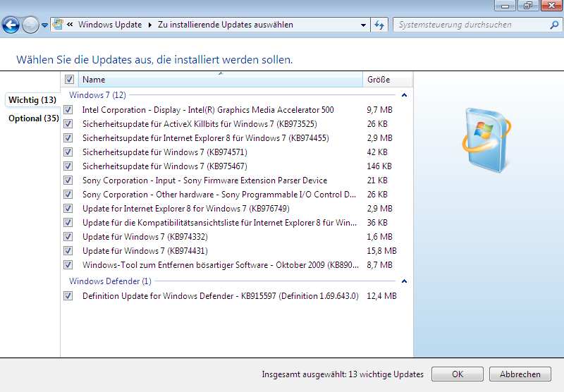This screenshot has height=392, width=564.
Task: Select Sicherheitsupdate für Windows 7 (KB974571) text
Action: [165, 152]
